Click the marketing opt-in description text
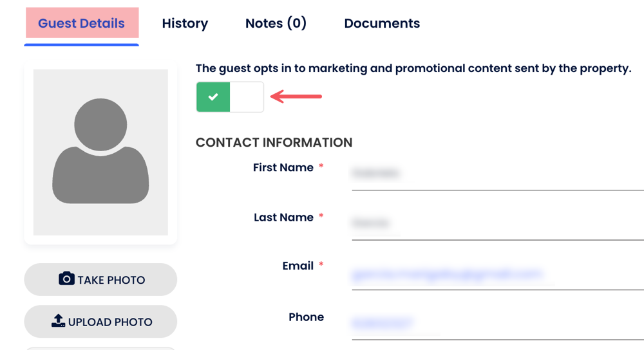 pos(413,68)
